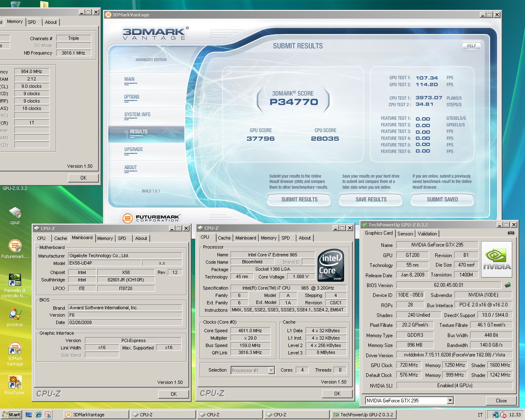This screenshot has width=525, height=420.
Task: Open the SPD tab in the CPU-Z mainboard window
Action: (122, 238)
